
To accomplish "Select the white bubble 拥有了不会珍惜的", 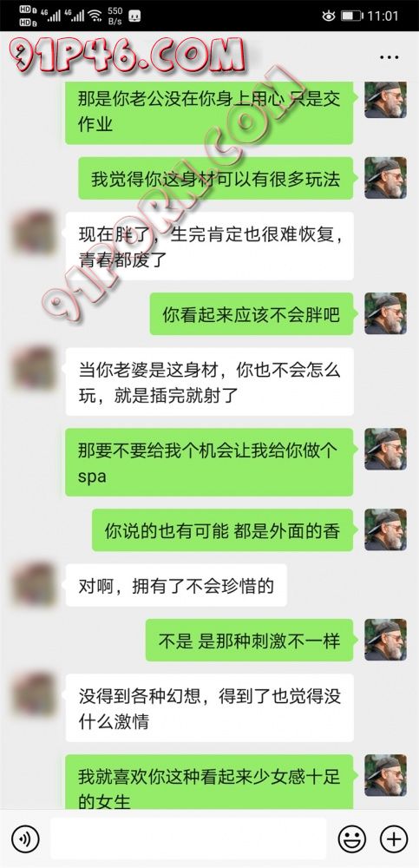I will [x=176, y=585].
